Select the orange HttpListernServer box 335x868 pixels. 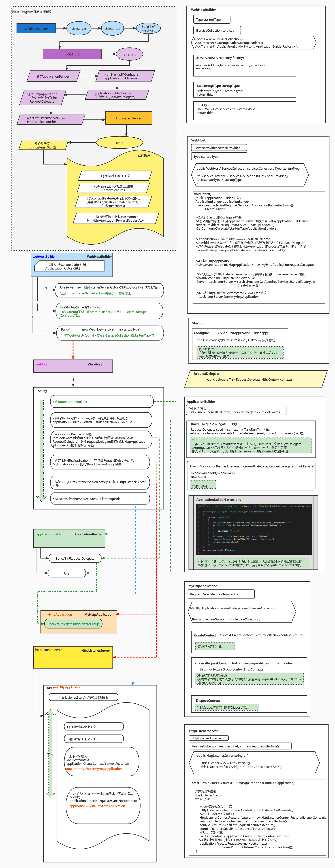point(129,118)
